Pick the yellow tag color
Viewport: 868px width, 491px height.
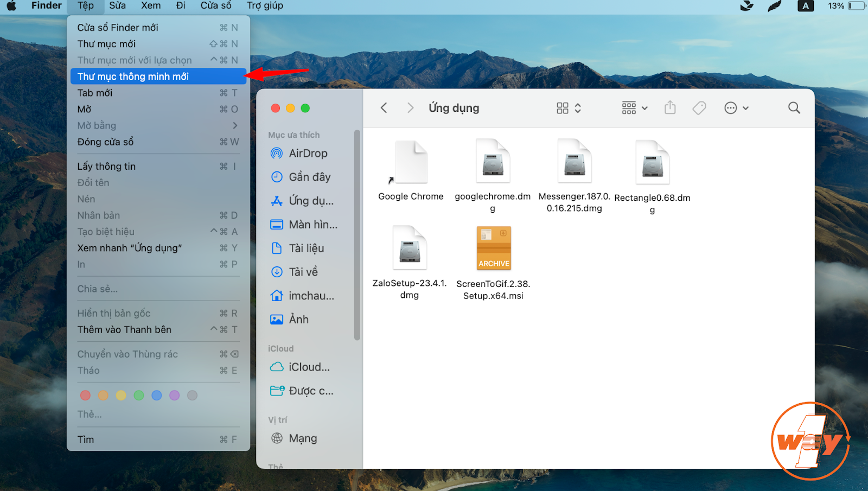point(121,396)
